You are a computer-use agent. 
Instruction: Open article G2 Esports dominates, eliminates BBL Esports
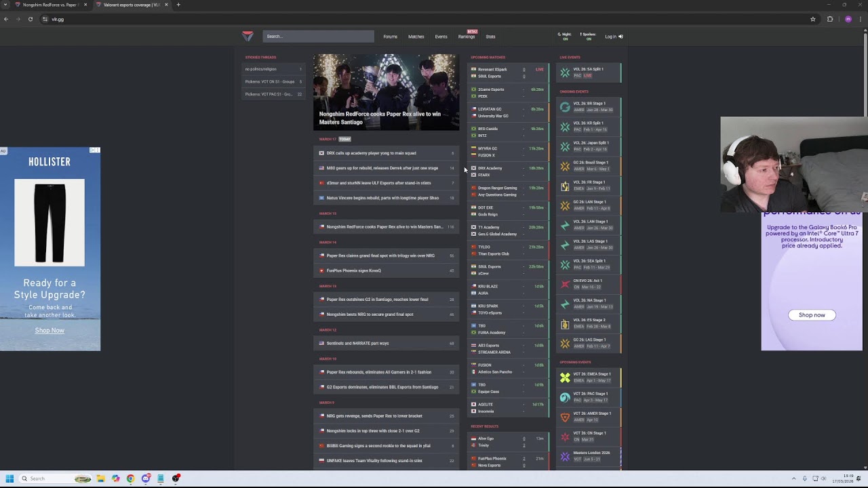point(387,387)
